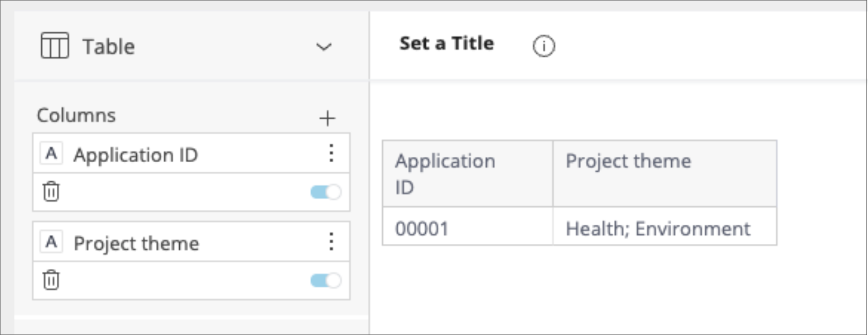
Task: Open the Project theme three-dot options menu
Action: tap(331, 242)
